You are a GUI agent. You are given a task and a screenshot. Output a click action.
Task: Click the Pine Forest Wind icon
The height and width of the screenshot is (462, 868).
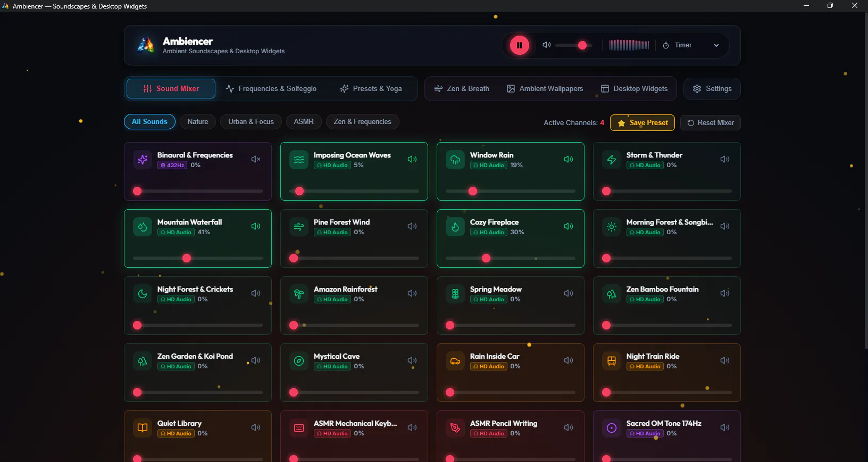[299, 227]
